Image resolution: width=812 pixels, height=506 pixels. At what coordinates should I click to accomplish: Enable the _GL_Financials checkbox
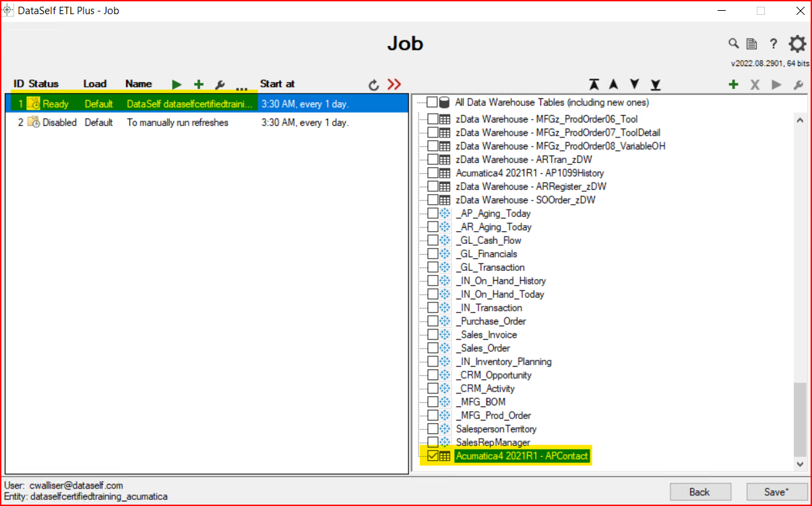(x=433, y=254)
